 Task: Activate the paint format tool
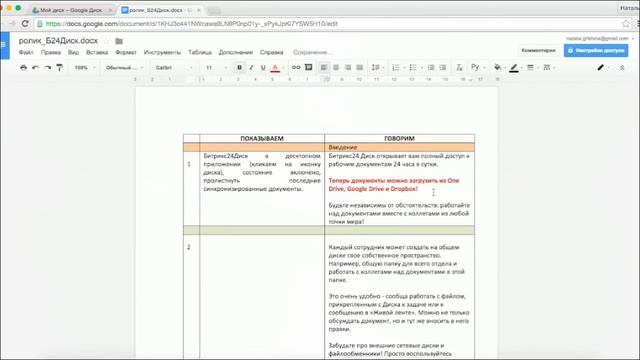point(60,67)
